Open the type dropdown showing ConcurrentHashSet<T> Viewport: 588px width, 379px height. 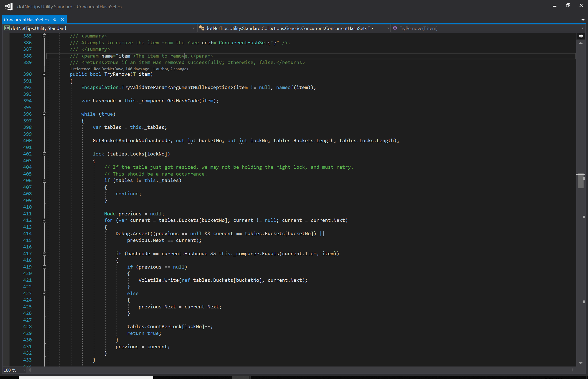click(388, 28)
